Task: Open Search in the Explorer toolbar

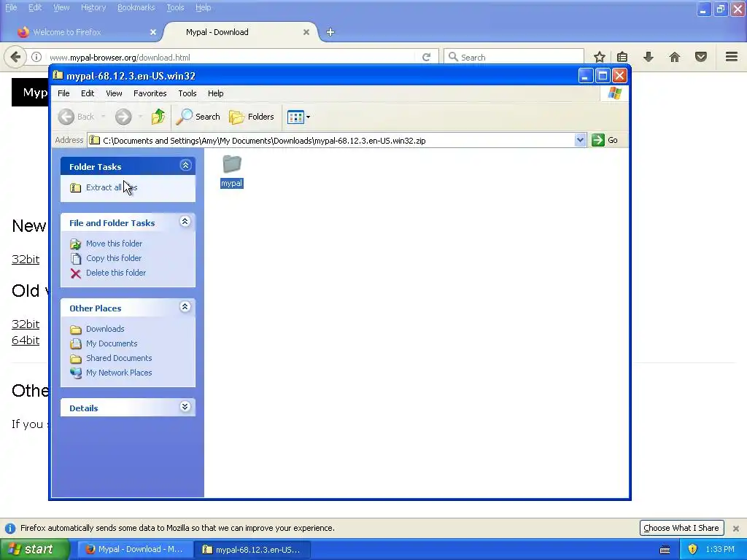Action: 198,117
